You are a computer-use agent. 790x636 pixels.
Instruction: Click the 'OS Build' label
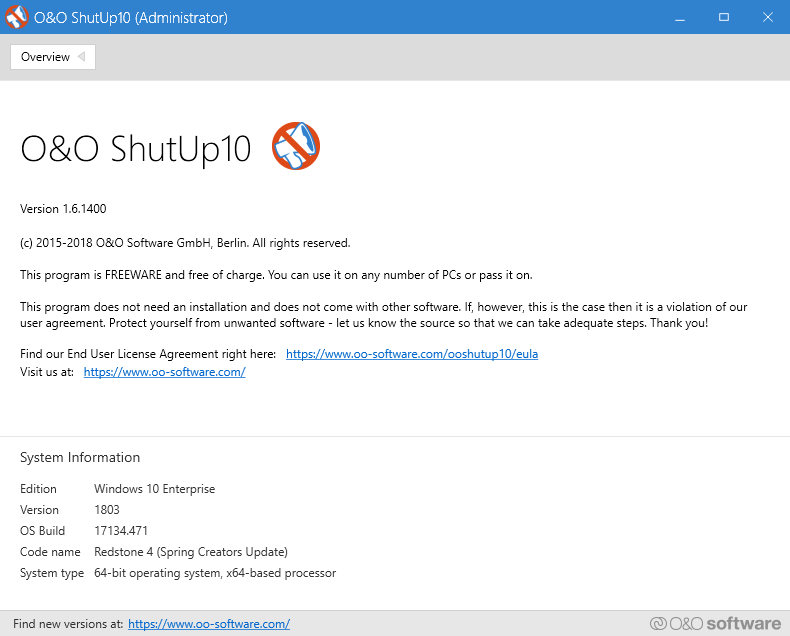[42, 531]
